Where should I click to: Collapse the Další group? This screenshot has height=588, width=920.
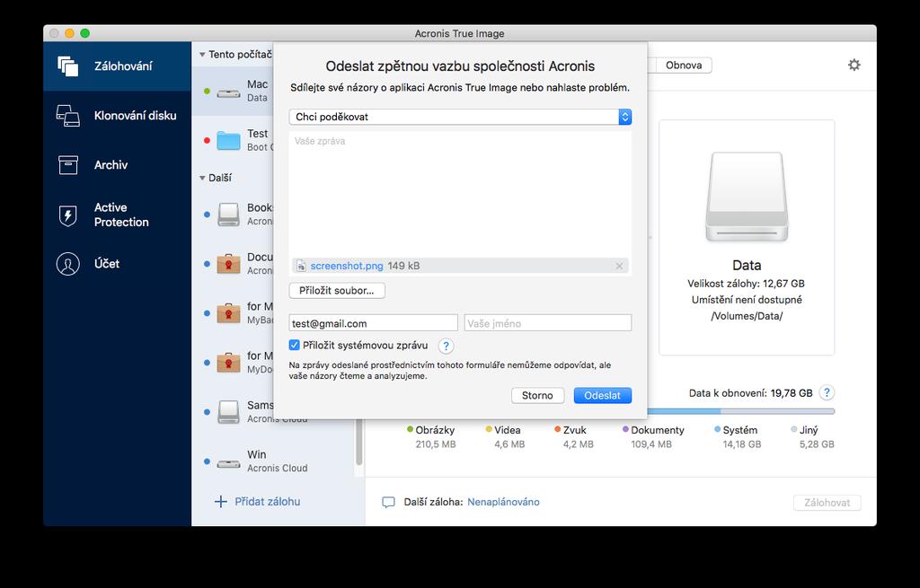tap(202, 178)
